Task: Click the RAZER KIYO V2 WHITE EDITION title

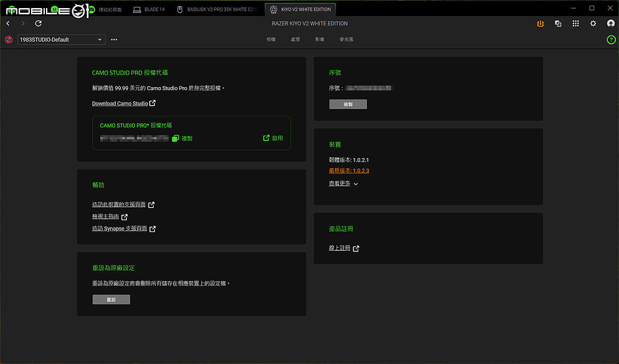Action: [310, 24]
